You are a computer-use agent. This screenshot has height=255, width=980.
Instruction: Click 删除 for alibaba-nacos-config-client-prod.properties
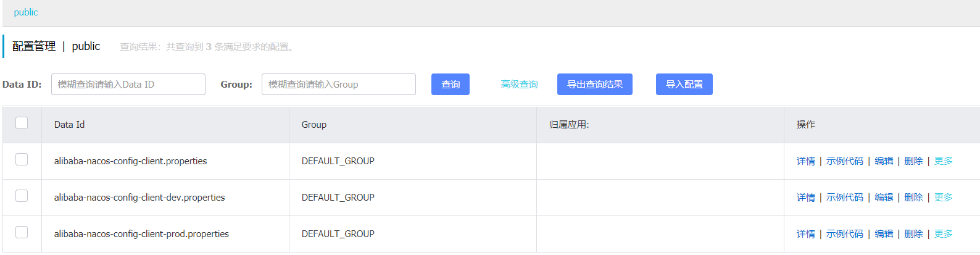(x=913, y=234)
